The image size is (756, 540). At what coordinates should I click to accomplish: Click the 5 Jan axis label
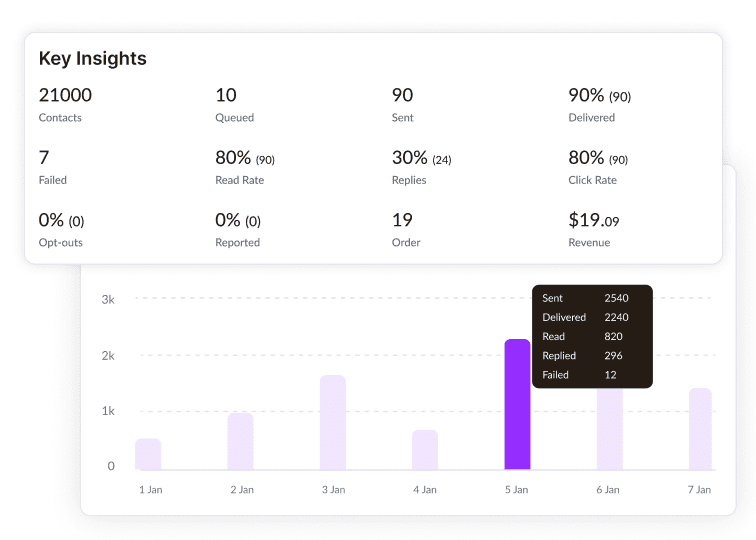(x=516, y=490)
